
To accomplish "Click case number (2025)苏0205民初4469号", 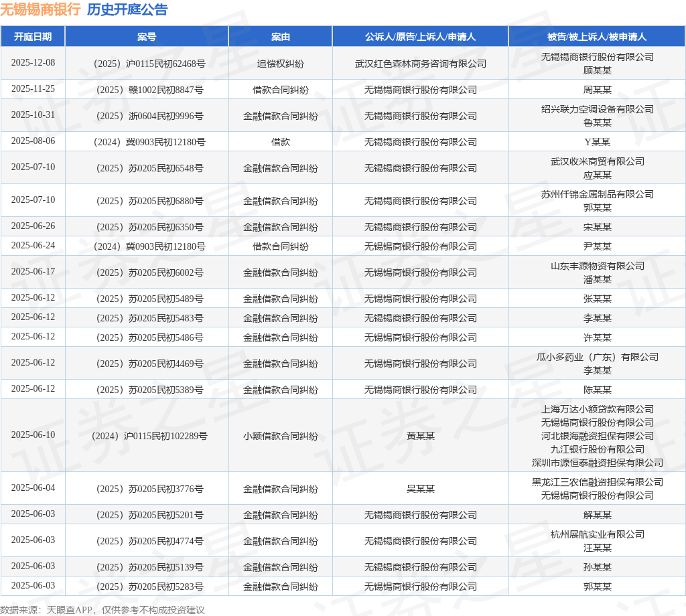I will point(149,364).
